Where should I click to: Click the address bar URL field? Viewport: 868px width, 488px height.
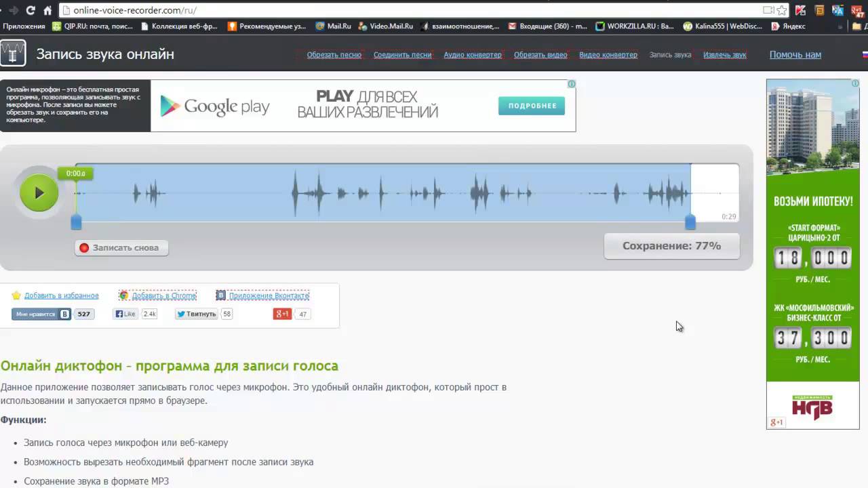[407, 10]
